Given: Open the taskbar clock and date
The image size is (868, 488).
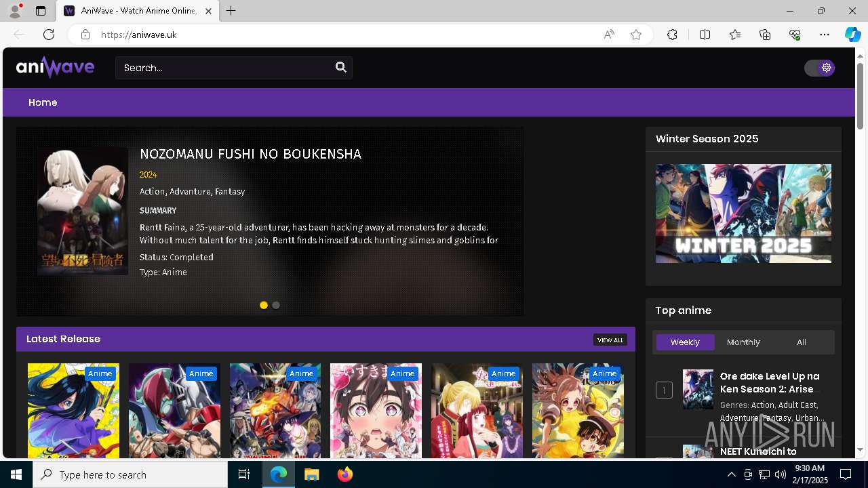Looking at the screenshot, I should click(810, 474).
